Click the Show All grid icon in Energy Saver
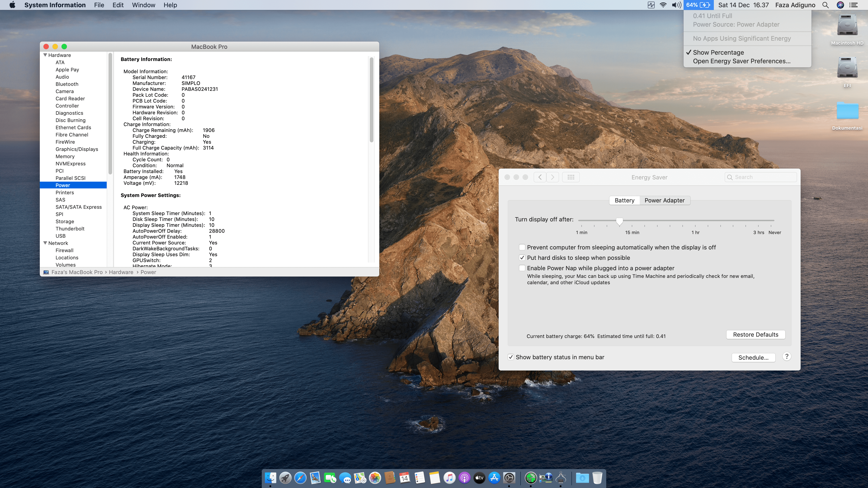Image resolution: width=868 pixels, height=488 pixels. coord(571,177)
